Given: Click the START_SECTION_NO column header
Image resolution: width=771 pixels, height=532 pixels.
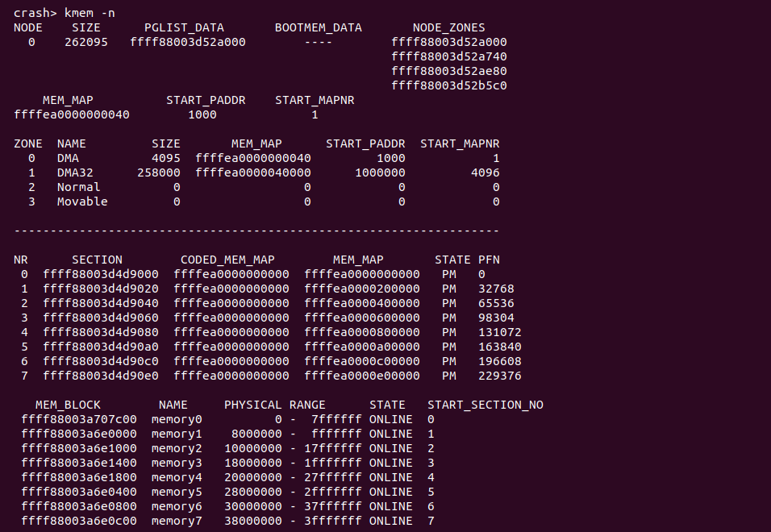Looking at the screenshot, I should (x=485, y=405).
